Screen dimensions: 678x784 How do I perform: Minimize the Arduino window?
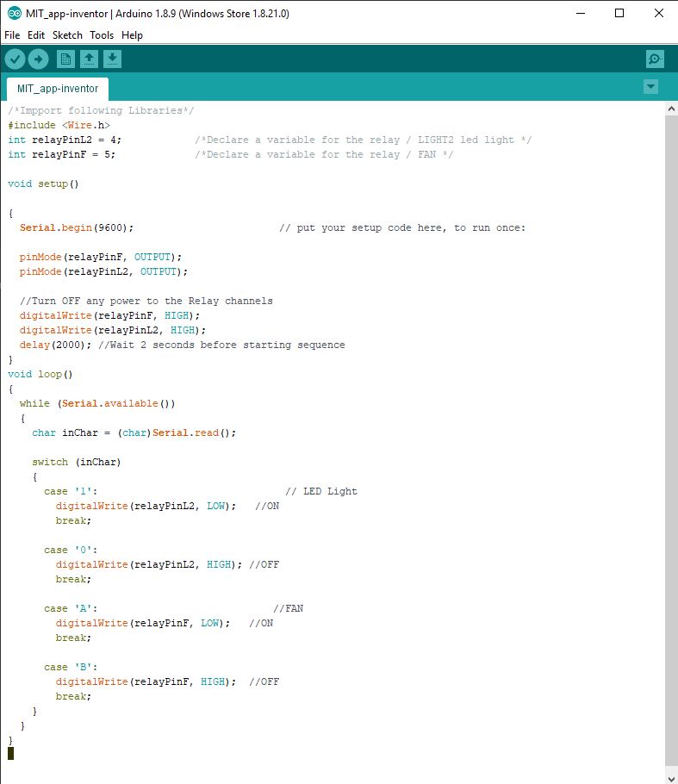click(x=581, y=14)
